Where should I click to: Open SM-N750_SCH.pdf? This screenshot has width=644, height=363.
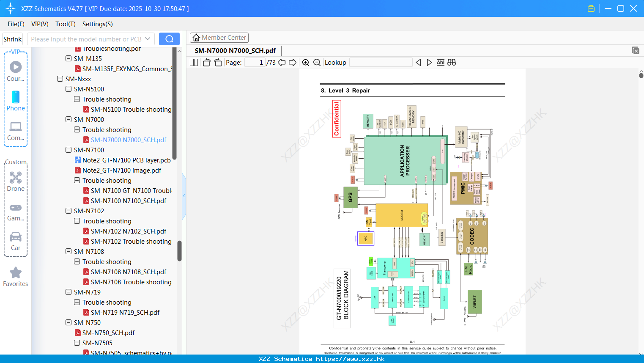108,333
